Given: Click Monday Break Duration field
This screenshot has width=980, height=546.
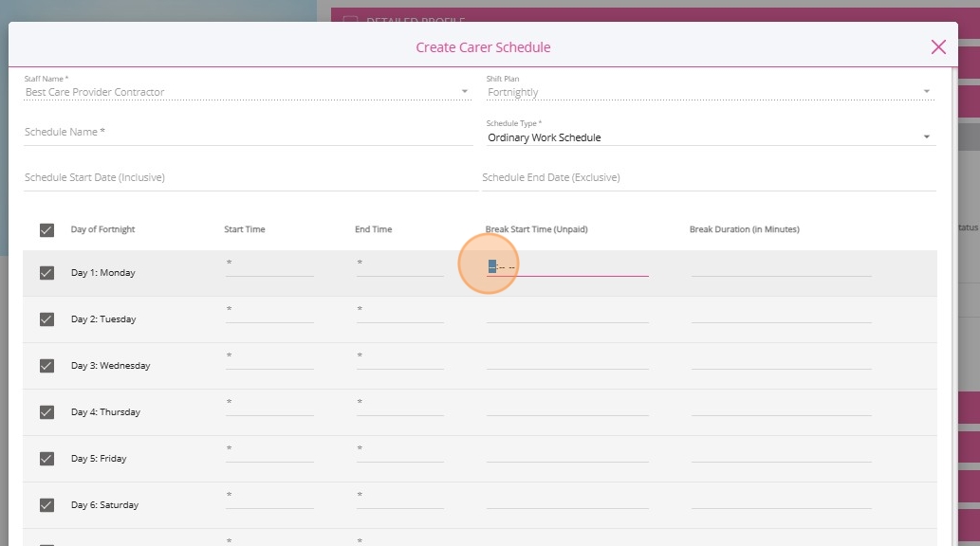Looking at the screenshot, I should (x=782, y=268).
